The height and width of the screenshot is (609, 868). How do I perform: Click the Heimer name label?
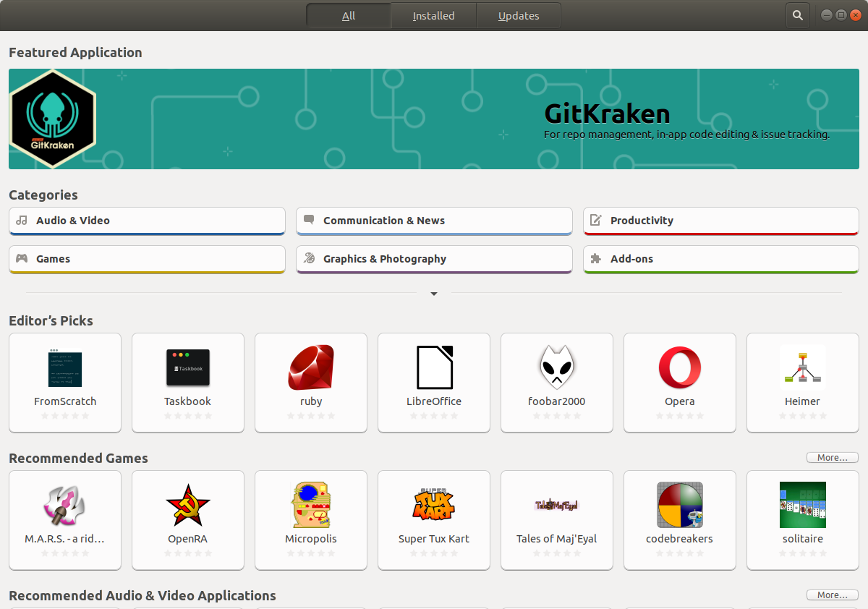pos(803,401)
